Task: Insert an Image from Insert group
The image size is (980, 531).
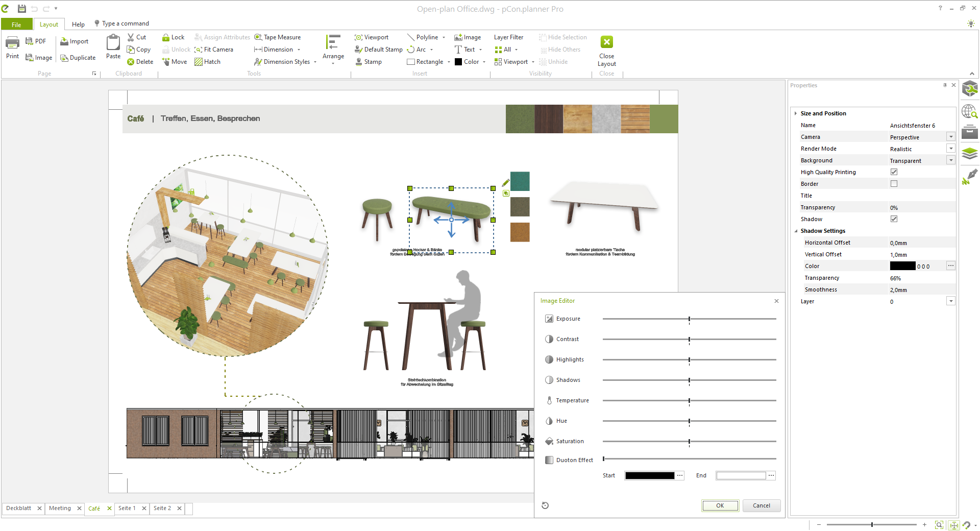Action: [x=468, y=37]
